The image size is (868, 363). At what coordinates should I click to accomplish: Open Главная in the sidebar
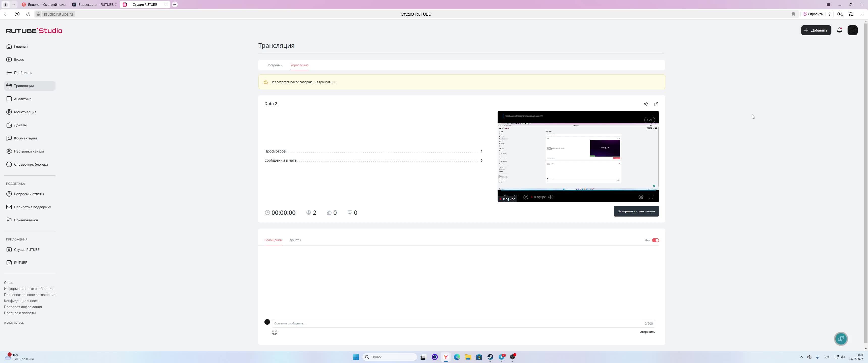pyautogui.click(x=30, y=46)
